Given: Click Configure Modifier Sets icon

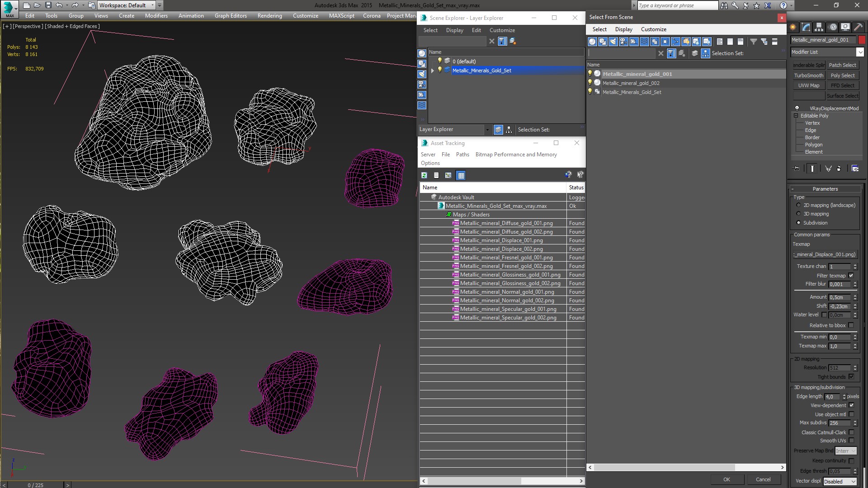Looking at the screenshot, I should (x=855, y=169).
